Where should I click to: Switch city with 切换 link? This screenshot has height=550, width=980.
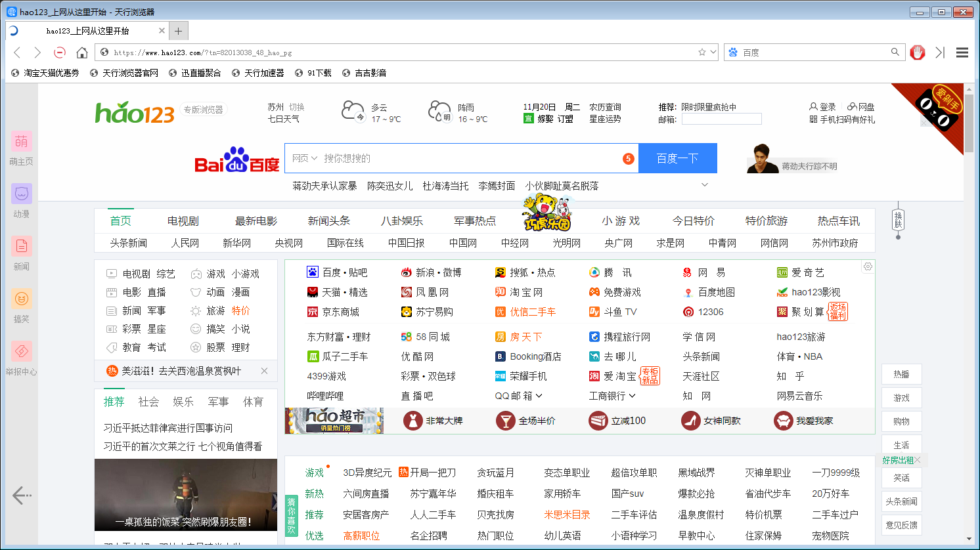pos(297,107)
